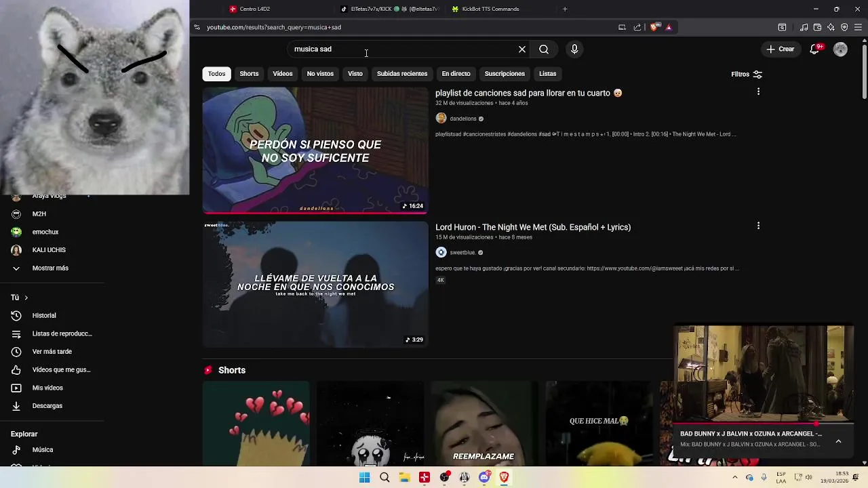The image size is (868, 488).
Task: Open Descargas in the sidebar
Action: (47, 406)
